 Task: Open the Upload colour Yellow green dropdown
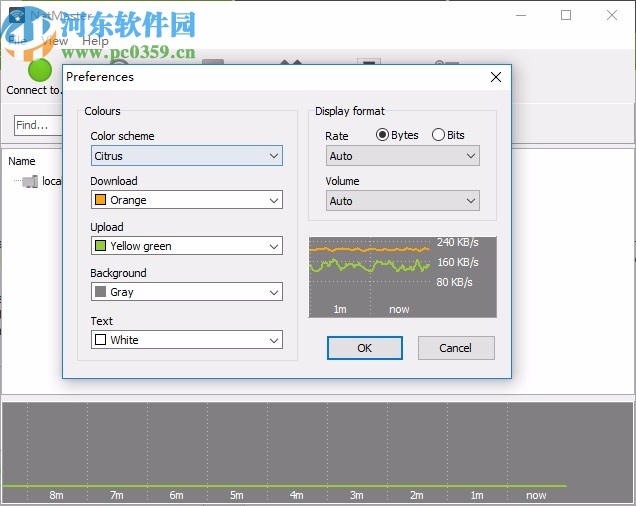point(187,246)
